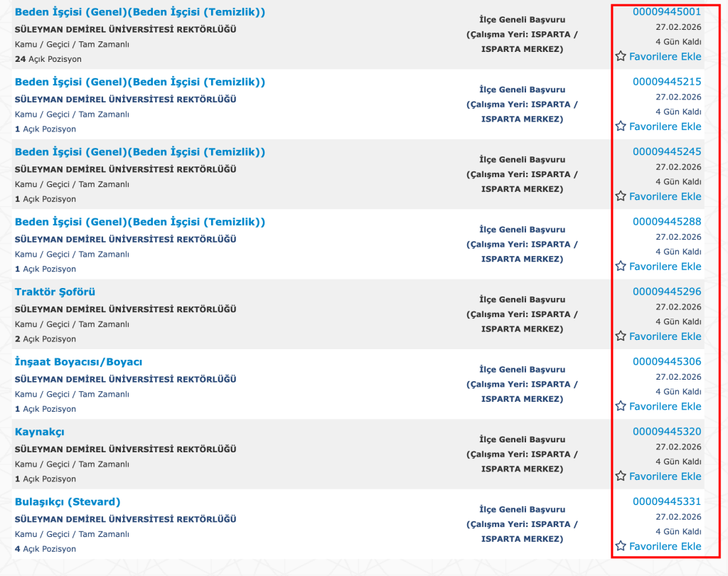This screenshot has width=728, height=576.
Task: Favorite the Traktör Şoförü job via star
Action: [x=621, y=336]
